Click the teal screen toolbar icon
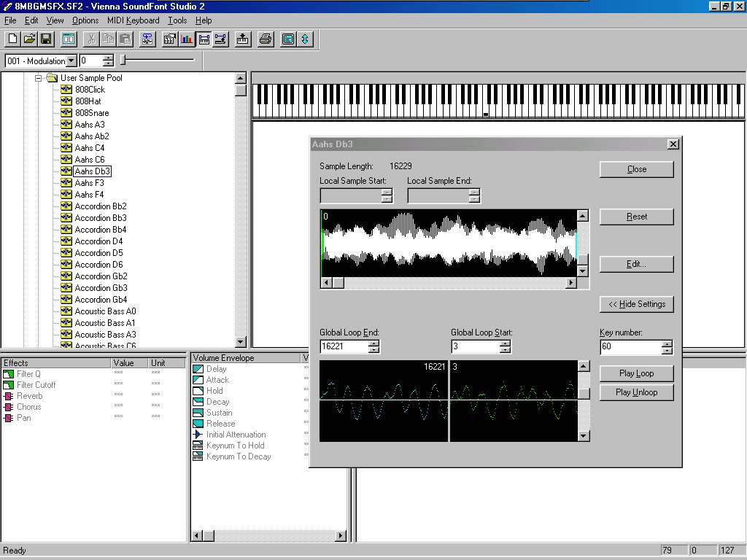Image resolution: width=747 pixels, height=560 pixels. 287,39
